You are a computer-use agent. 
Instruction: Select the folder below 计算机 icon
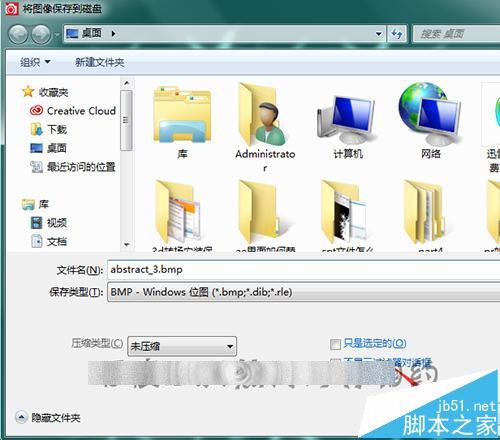pos(345,212)
